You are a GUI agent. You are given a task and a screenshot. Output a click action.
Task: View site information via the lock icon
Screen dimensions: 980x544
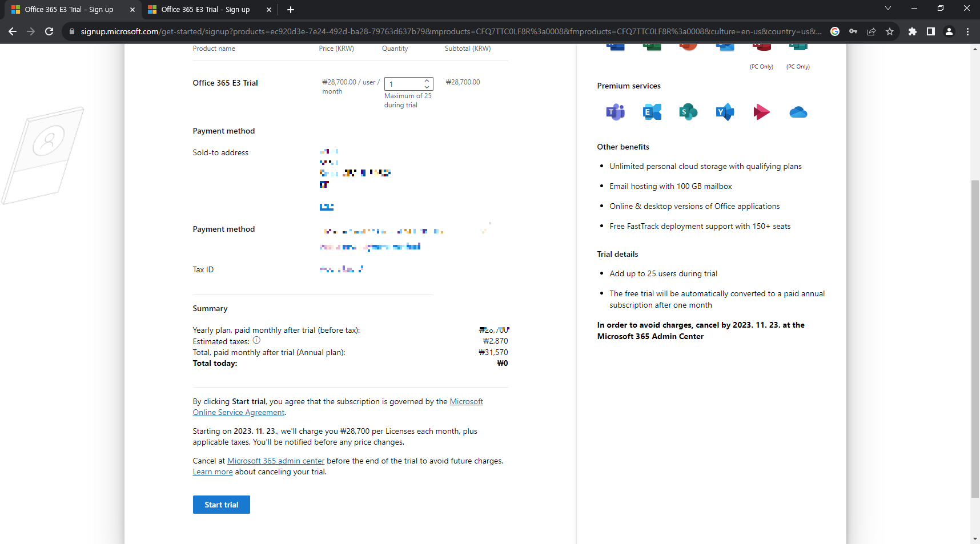[x=72, y=31]
